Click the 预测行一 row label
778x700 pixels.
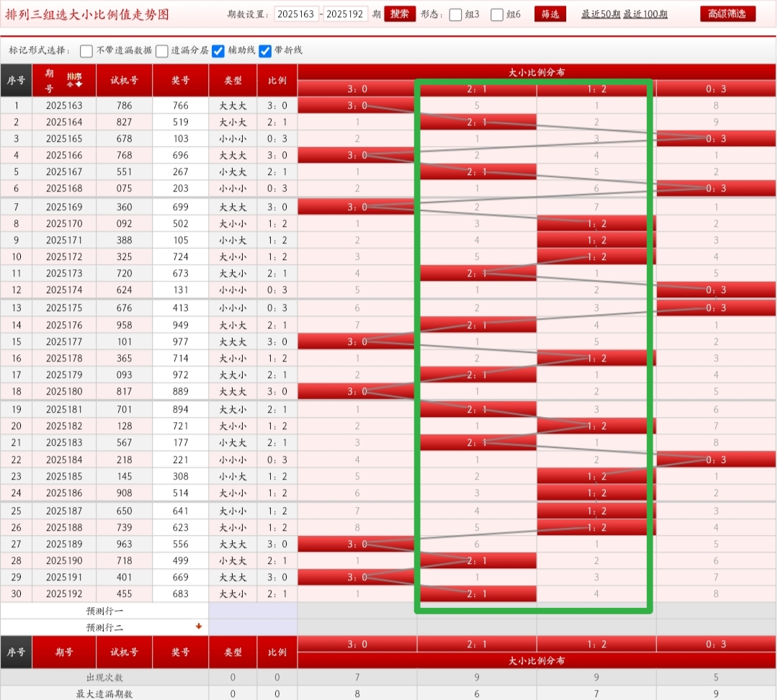tap(104, 611)
